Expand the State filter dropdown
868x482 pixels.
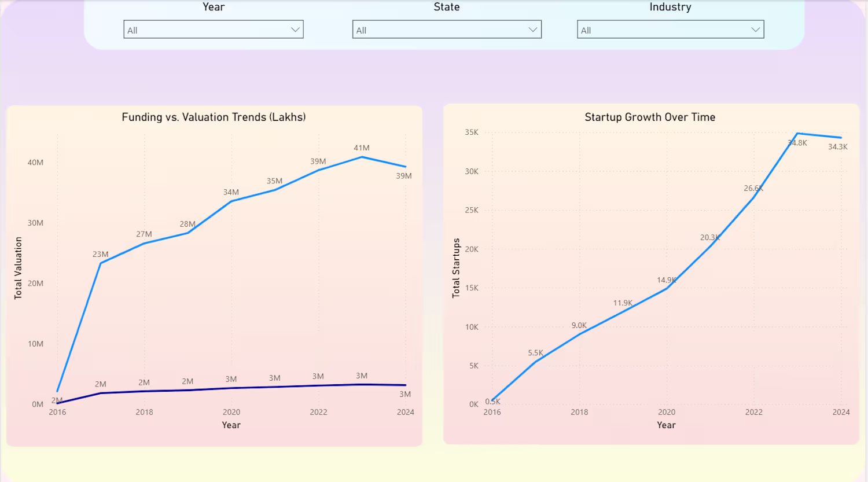pos(446,30)
